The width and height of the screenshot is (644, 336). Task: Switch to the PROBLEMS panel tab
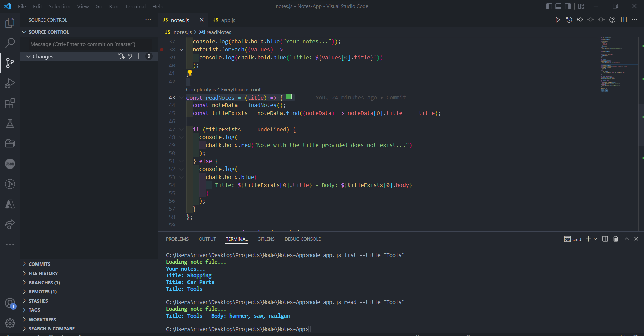click(177, 239)
